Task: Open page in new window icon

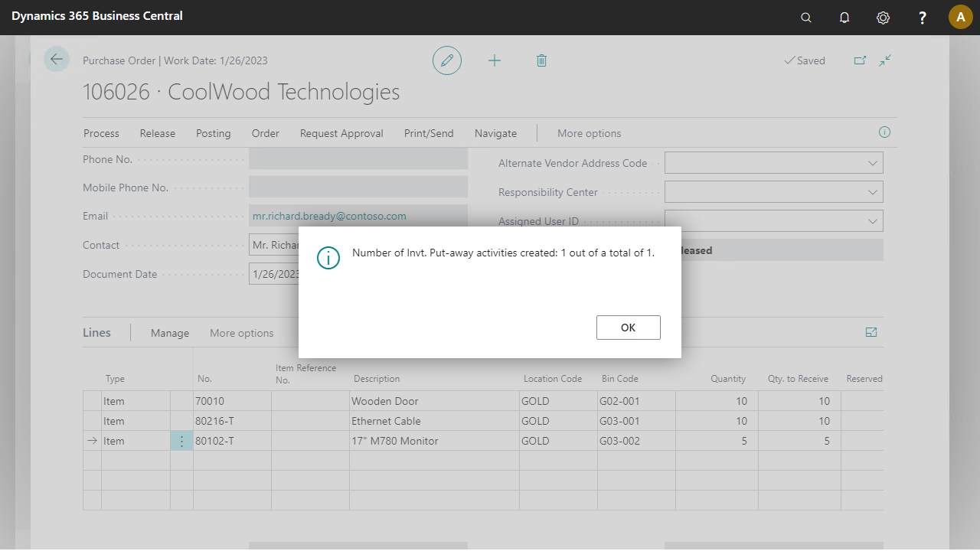Action: point(860,60)
